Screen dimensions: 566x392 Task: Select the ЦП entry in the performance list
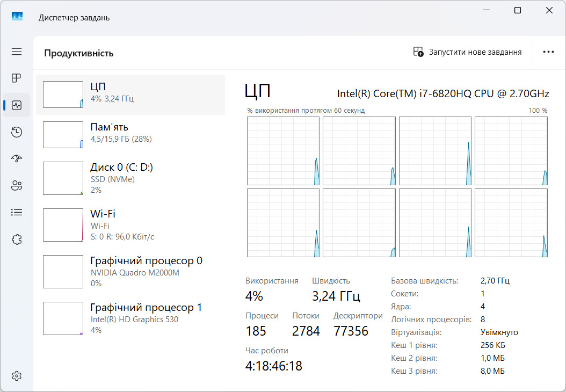(x=130, y=95)
